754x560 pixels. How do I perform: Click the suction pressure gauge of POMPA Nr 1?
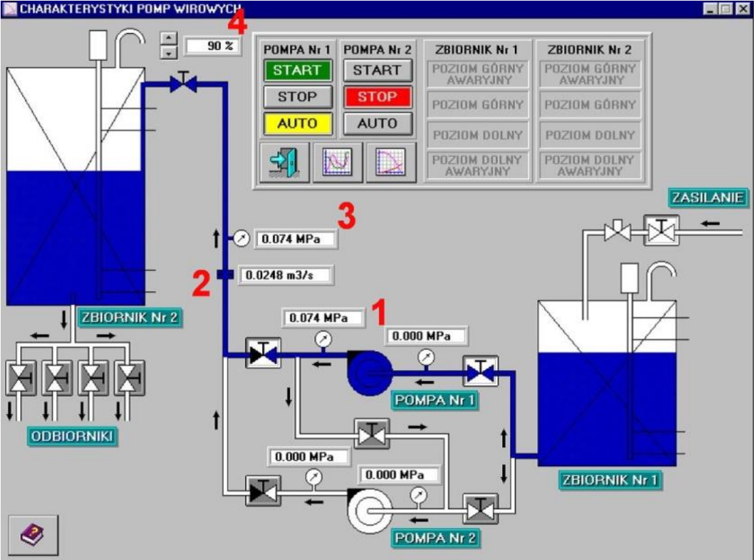click(426, 357)
